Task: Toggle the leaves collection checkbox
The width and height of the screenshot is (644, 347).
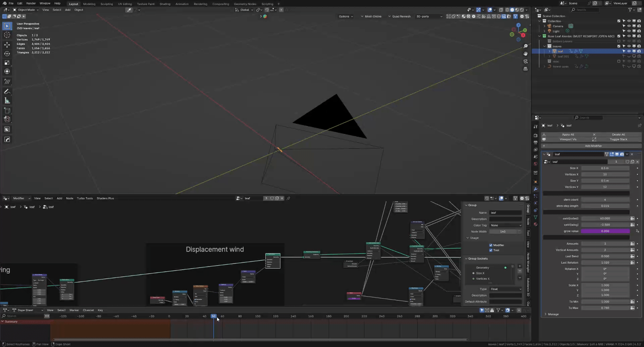Action: [619, 46]
